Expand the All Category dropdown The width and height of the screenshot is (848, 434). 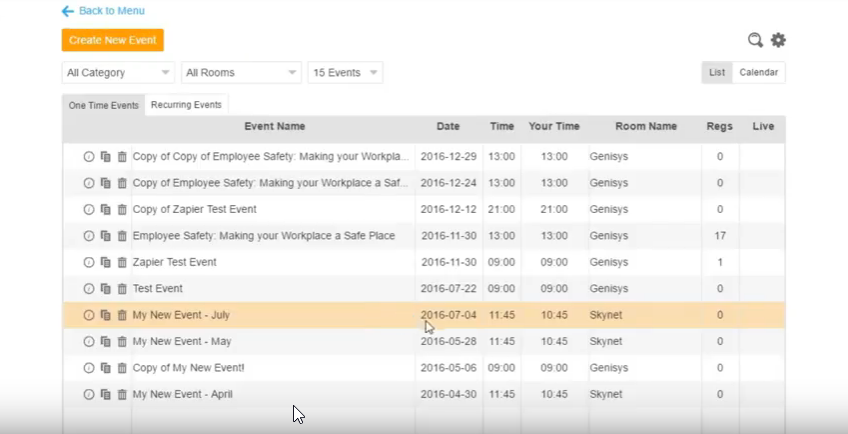click(117, 73)
